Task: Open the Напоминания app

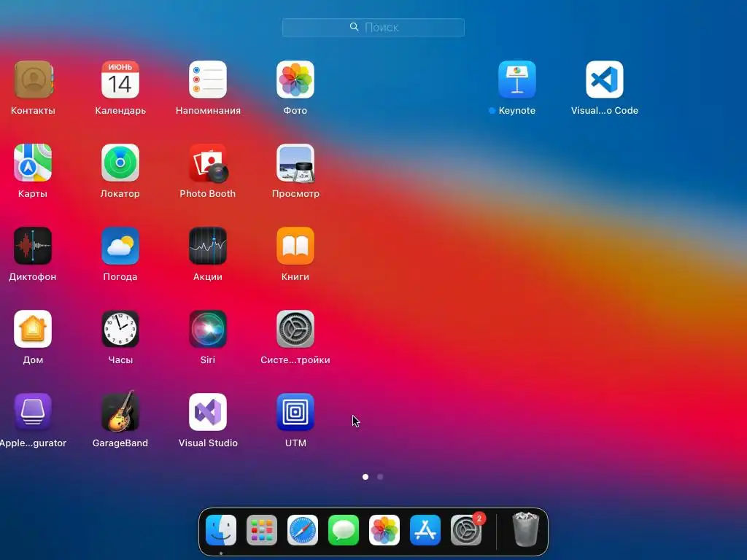Action: (x=208, y=79)
